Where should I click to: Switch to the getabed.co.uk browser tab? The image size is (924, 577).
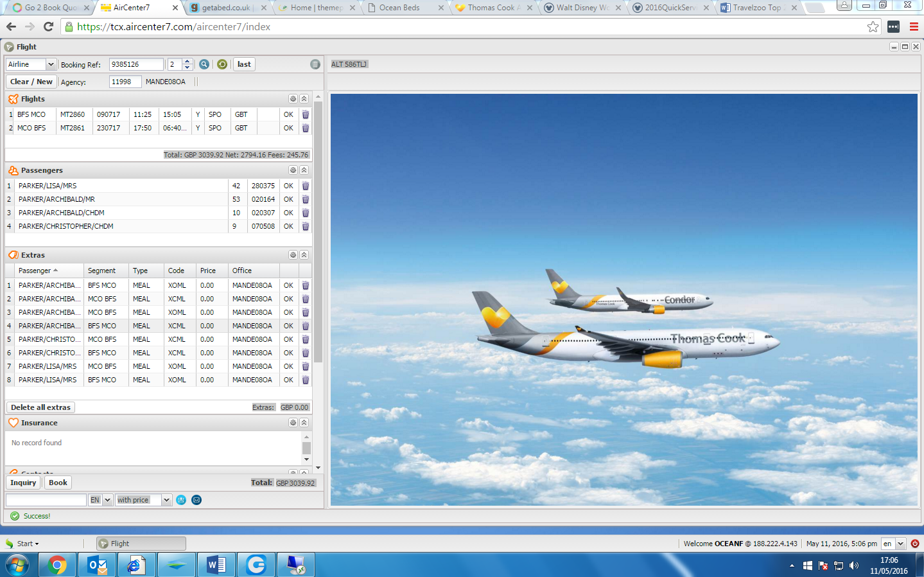click(228, 8)
